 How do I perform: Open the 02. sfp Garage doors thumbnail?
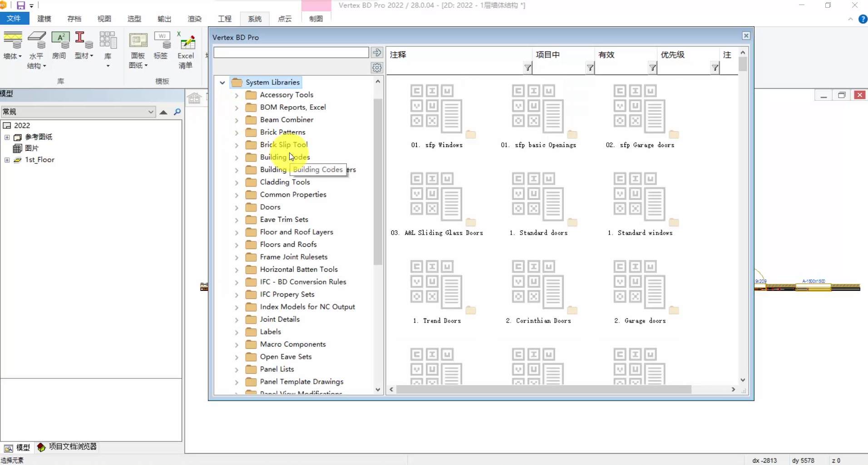pos(640,117)
